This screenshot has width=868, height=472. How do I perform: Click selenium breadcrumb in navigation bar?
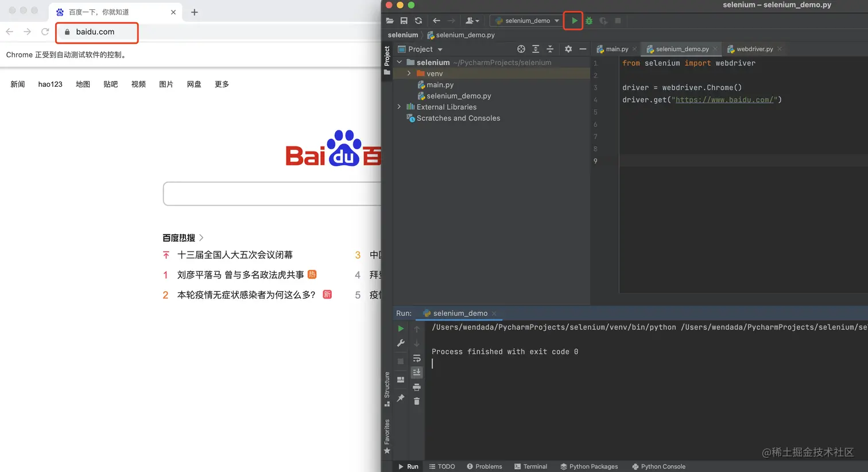[x=403, y=35]
